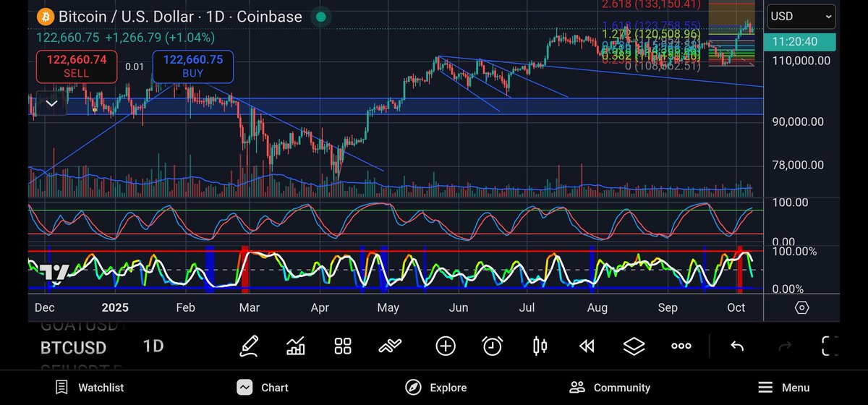Click the Bitcoin / U.S. Dollar title
Screen dimensions: 868x405
126,16
